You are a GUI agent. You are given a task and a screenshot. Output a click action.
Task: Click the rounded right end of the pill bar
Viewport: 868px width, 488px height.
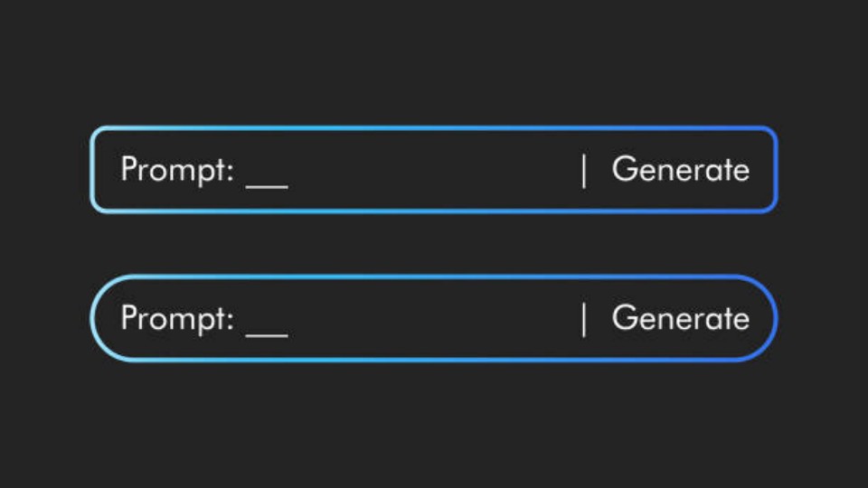(775, 318)
